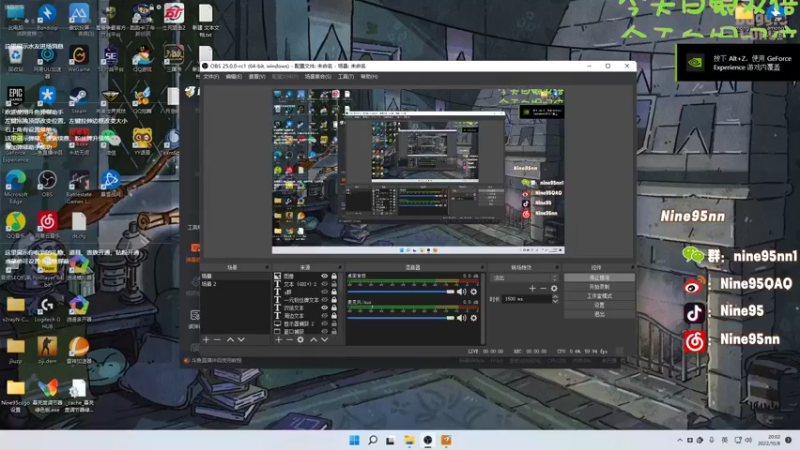Toggle visibility of the q群 source
The height and width of the screenshot is (450, 800).
[324, 292]
